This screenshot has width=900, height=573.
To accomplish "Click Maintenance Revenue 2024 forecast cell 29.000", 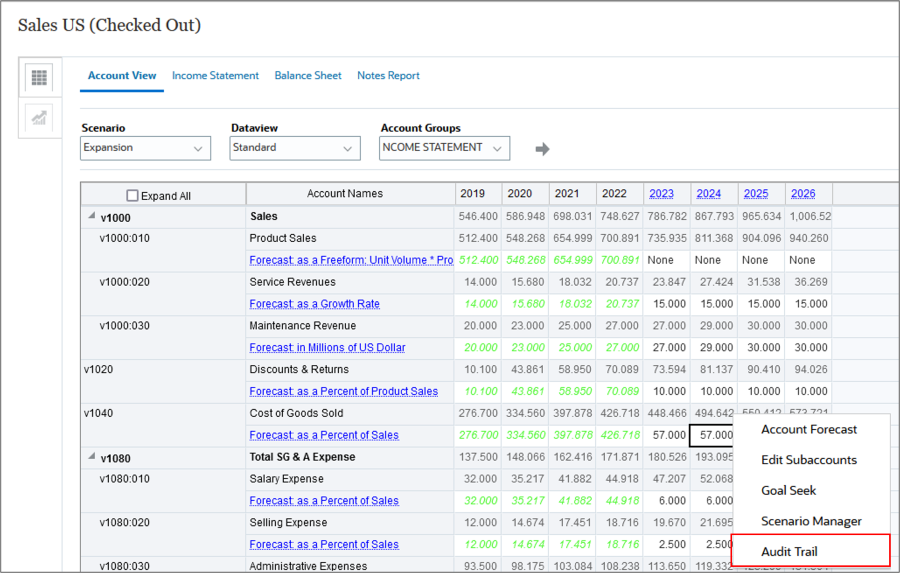I will click(x=716, y=347).
